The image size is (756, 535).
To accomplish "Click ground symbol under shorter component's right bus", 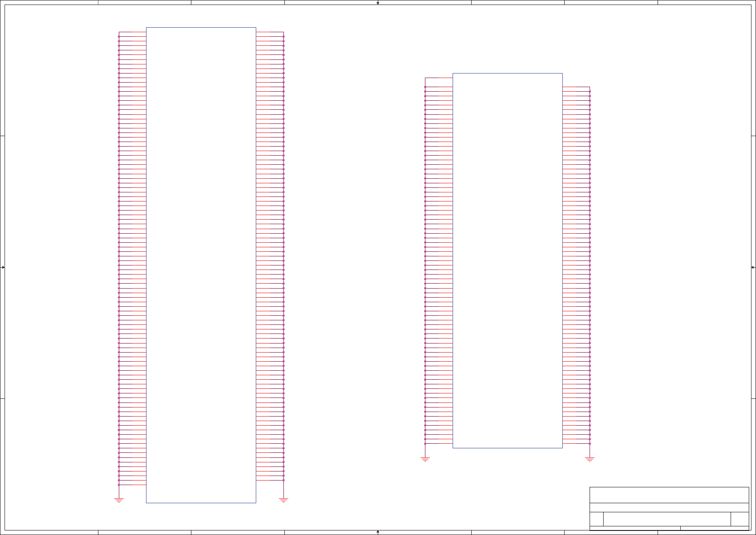I will pos(590,459).
